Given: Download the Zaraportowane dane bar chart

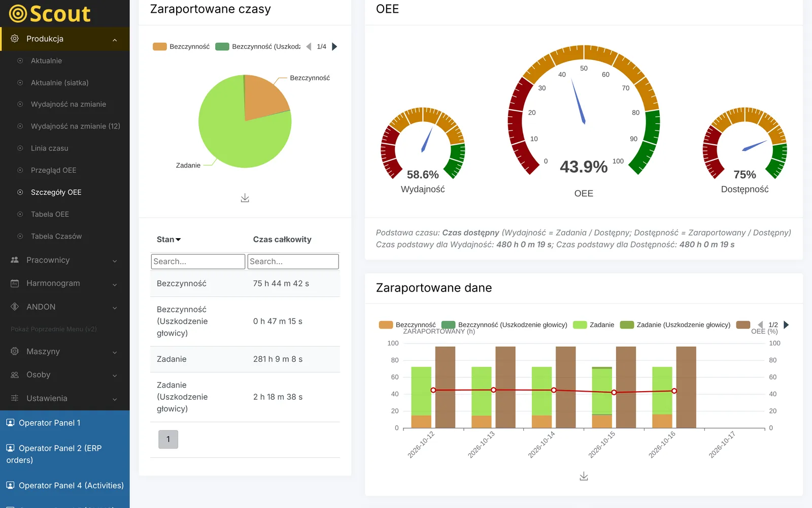Looking at the screenshot, I should click(x=584, y=476).
